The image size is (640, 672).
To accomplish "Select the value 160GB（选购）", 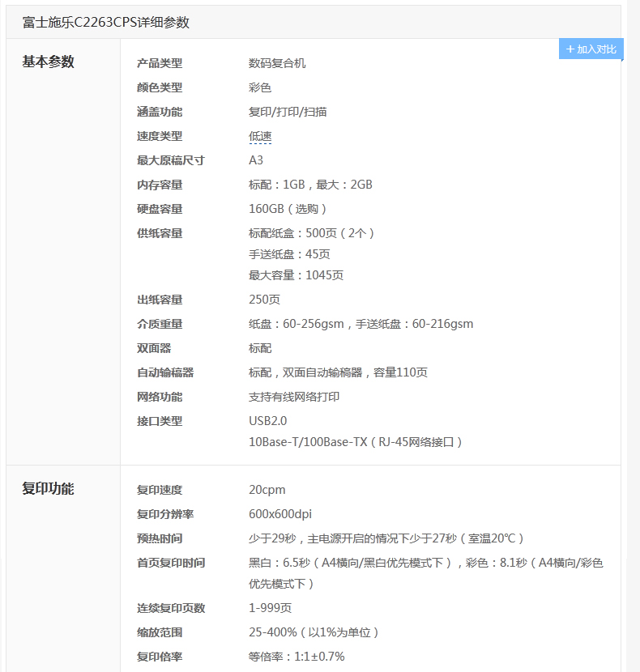I will (288, 209).
